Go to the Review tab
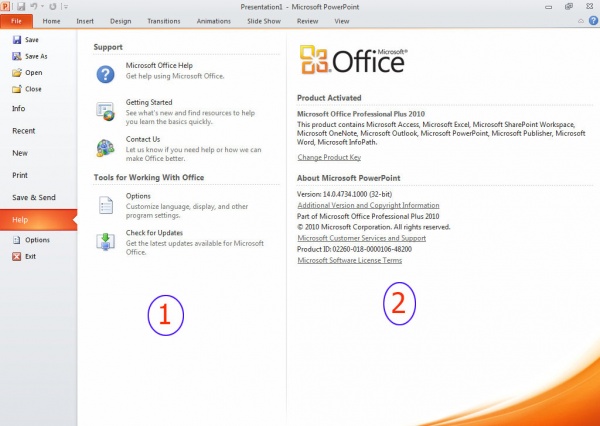 point(307,21)
